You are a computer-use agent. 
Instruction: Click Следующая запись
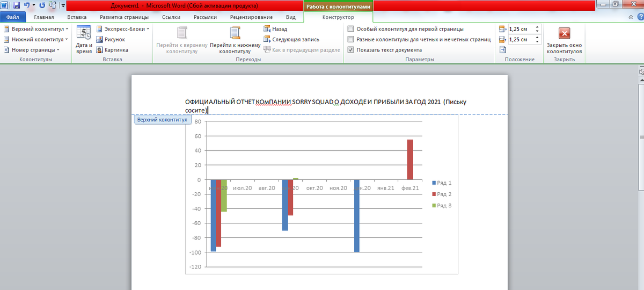click(291, 39)
